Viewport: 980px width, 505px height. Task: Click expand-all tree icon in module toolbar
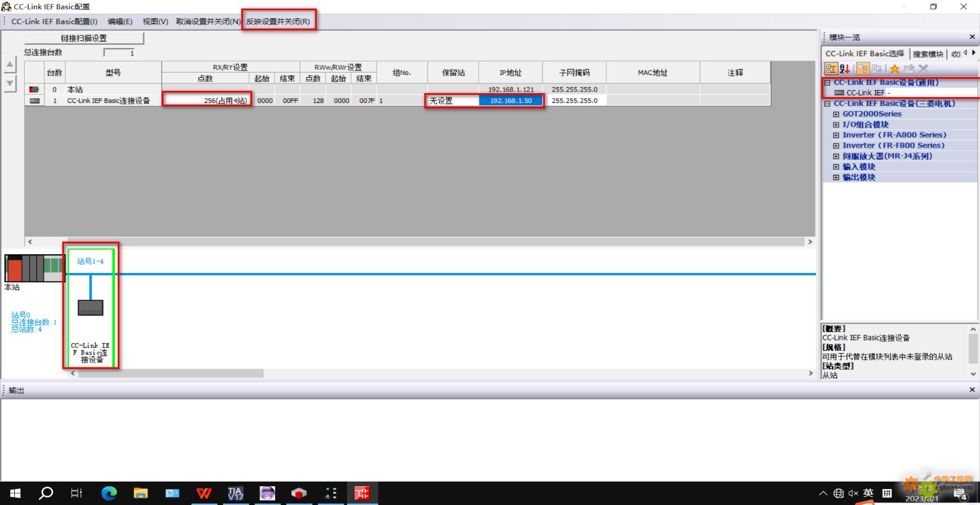tap(863, 69)
